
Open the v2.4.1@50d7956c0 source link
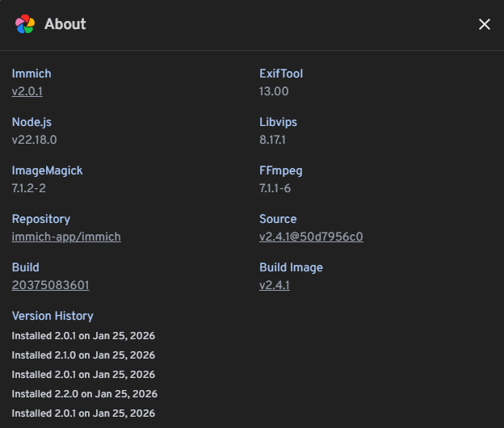click(311, 237)
